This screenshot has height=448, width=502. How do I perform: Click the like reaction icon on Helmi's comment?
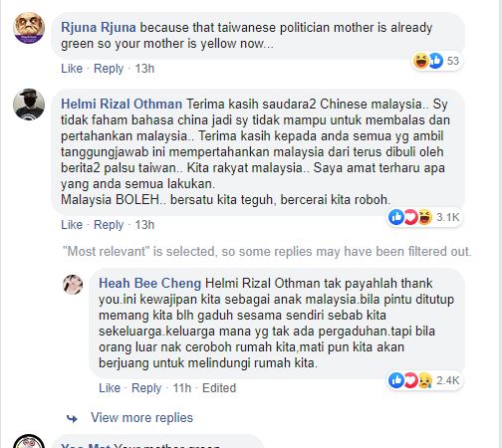pyautogui.click(x=396, y=217)
